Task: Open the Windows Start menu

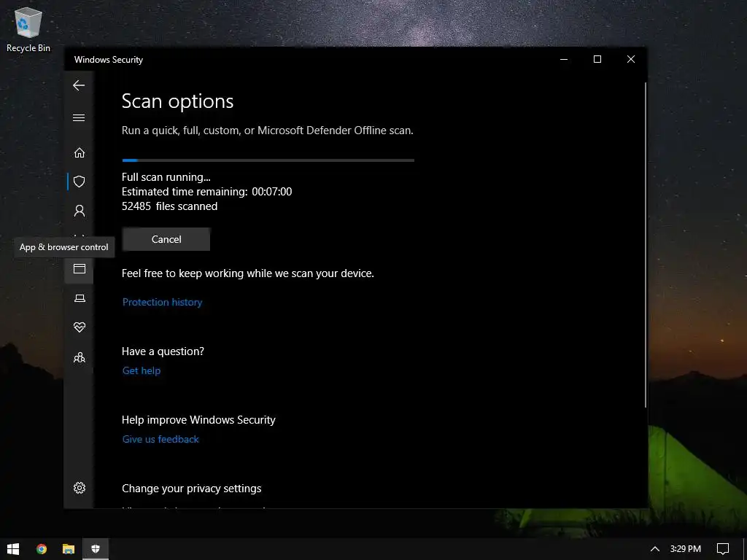Action: [13, 549]
